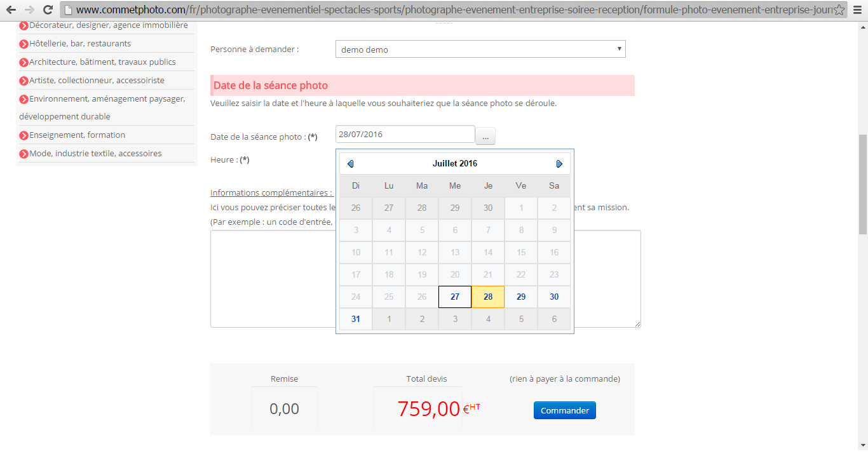The image size is (868, 463).
Task: Click the date de la séance input field
Action: tap(405, 134)
